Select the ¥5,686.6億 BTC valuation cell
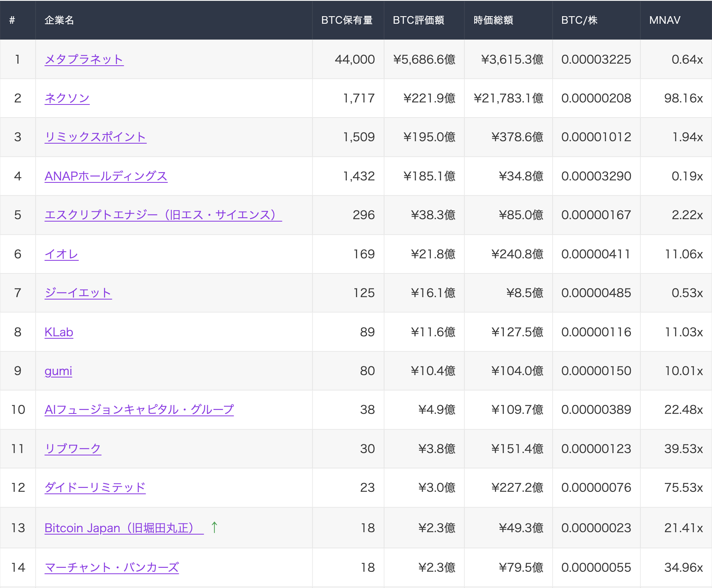 (x=424, y=59)
